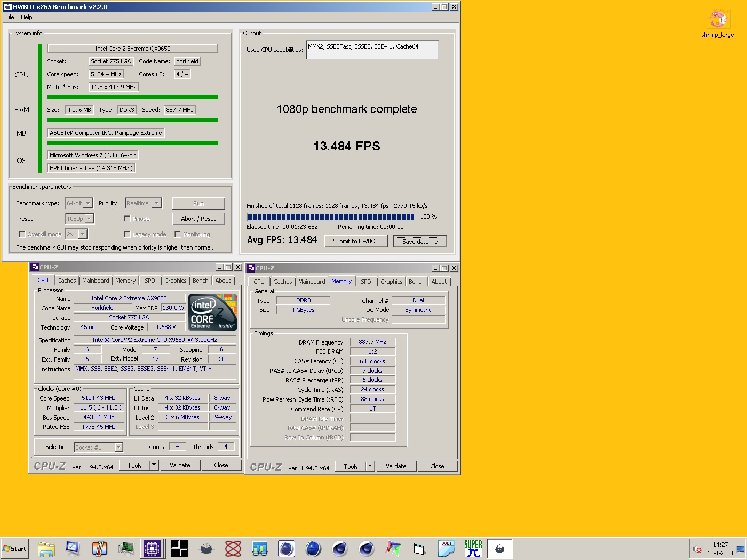Click the Rated FSB 1775.45 MHz value
This screenshot has height=560, width=747.
99,427
